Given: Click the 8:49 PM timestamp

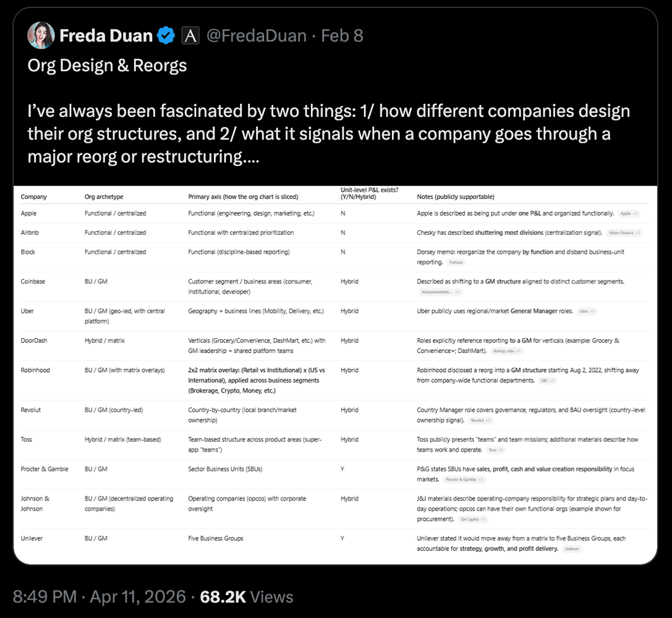Looking at the screenshot, I should click(x=45, y=596).
